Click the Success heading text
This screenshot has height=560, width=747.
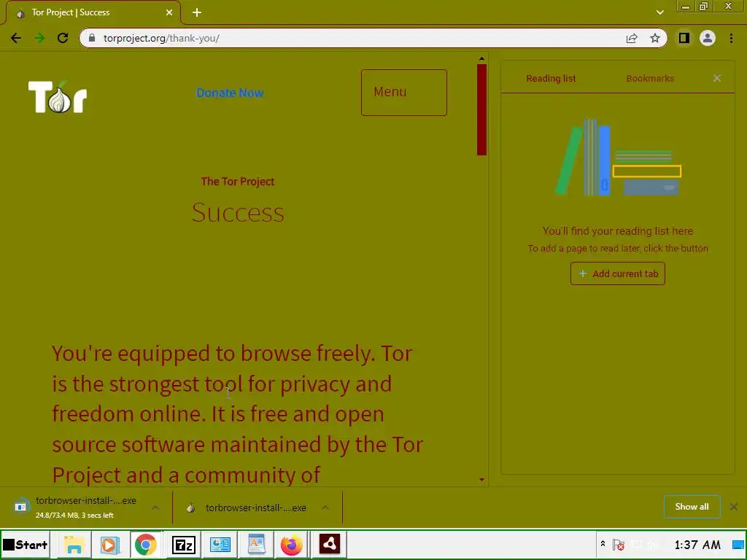click(238, 213)
